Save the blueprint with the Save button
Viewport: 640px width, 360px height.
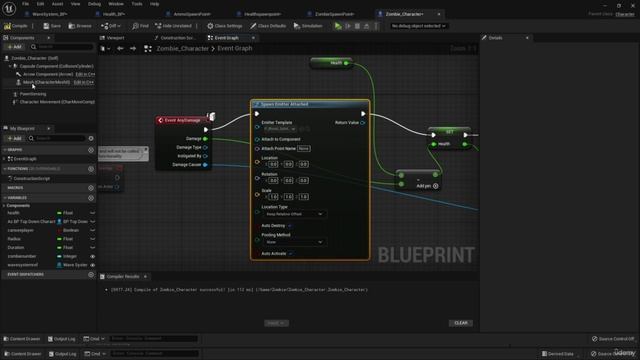(x=52, y=26)
